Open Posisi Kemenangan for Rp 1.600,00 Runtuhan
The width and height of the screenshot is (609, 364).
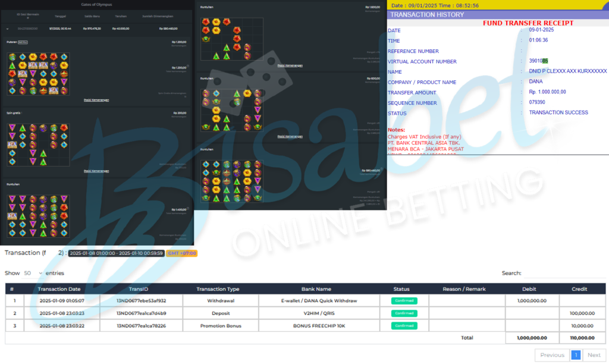290,65
